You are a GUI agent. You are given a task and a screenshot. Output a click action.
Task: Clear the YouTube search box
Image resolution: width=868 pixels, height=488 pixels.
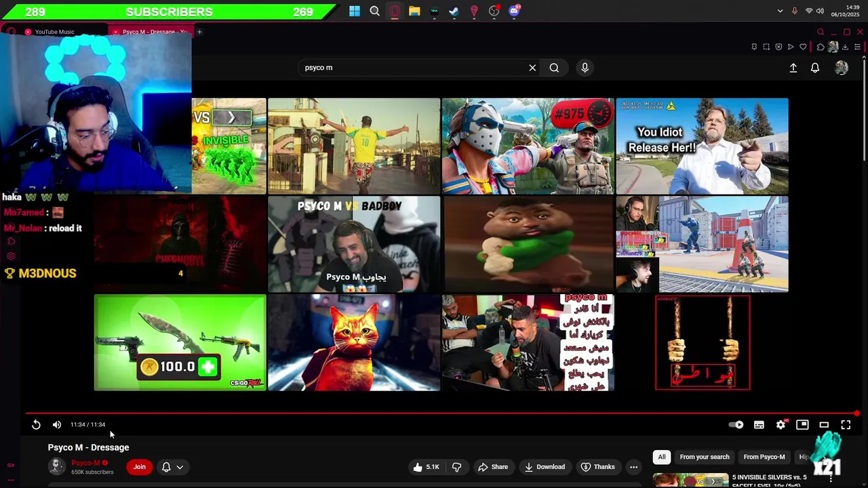point(532,68)
